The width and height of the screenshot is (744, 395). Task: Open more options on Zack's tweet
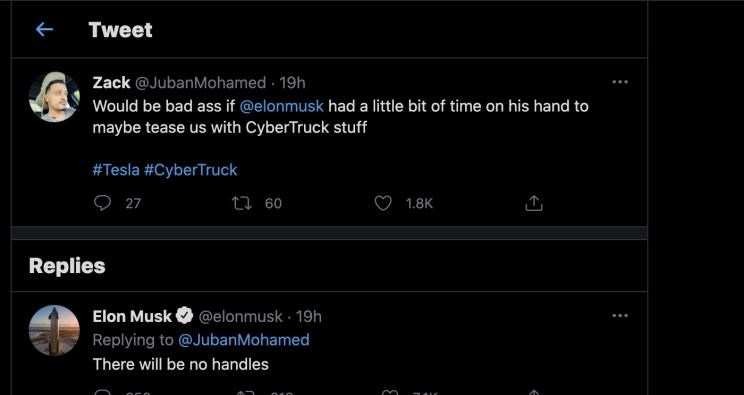620,82
